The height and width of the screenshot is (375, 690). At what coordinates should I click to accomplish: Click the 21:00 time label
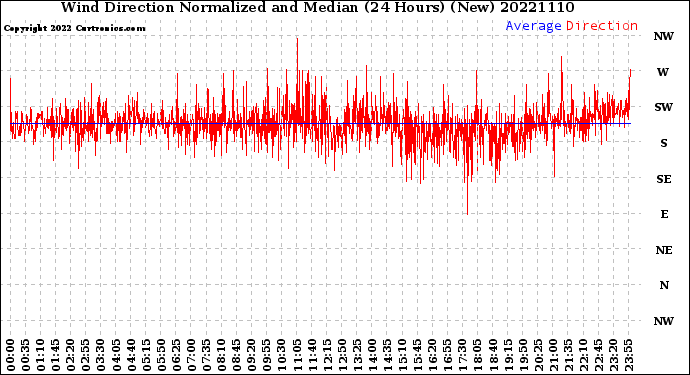[x=553, y=356]
